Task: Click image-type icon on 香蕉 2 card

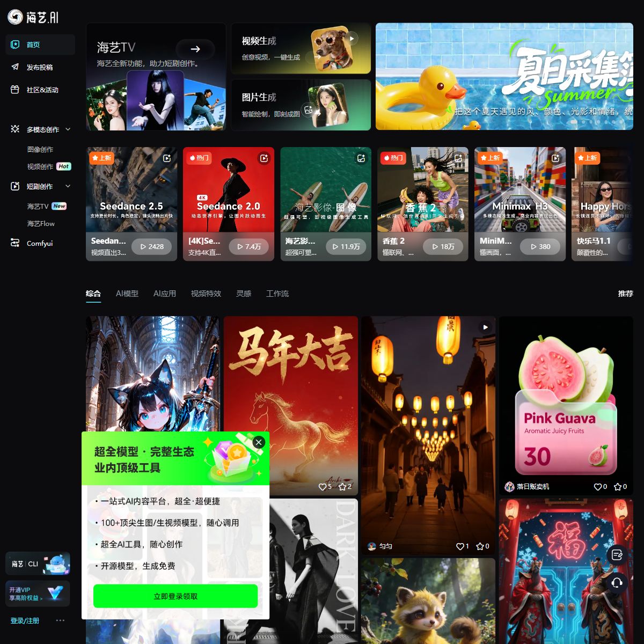Action: coord(458,158)
